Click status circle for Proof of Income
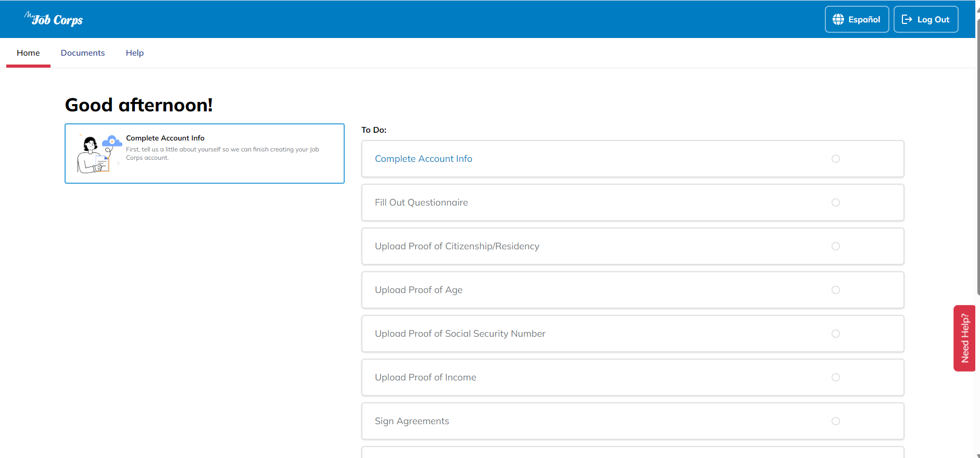 tap(836, 377)
